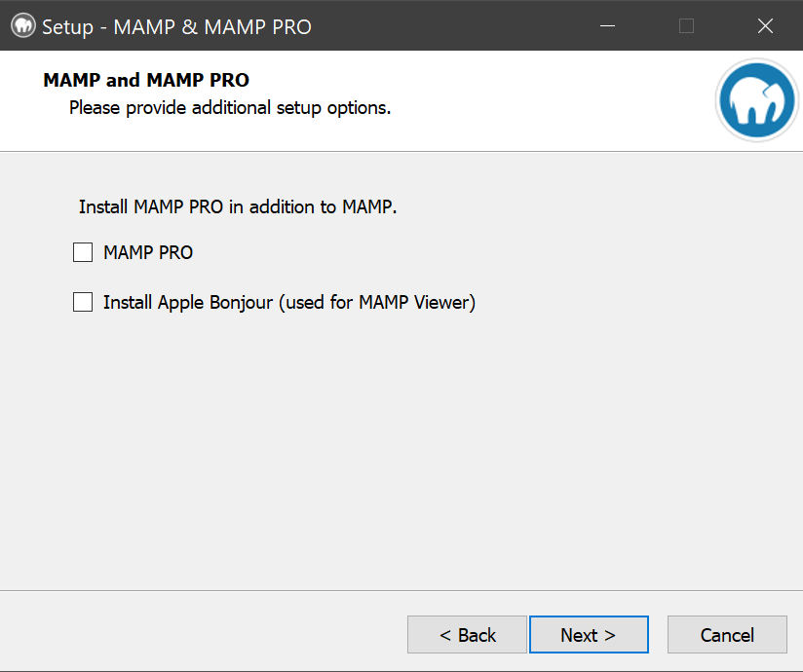Click "Install MAMP PRO in addition to MAMP." text
Viewport: 803px width, 672px height.
coord(238,207)
